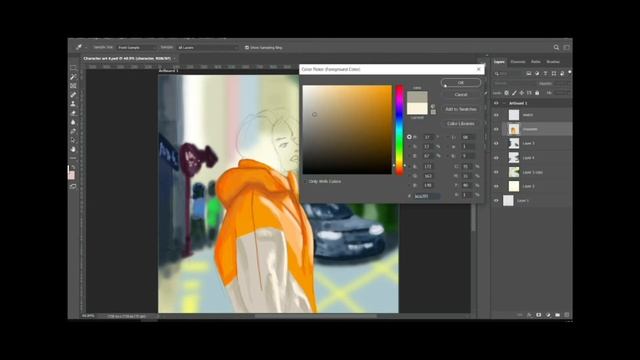This screenshot has height=360, width=640.
Task: Click the lock all padlock icon
Action: (537, 93)
